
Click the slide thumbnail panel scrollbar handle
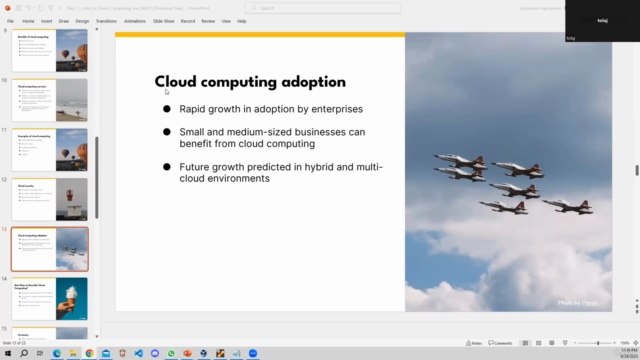(97, 178)
